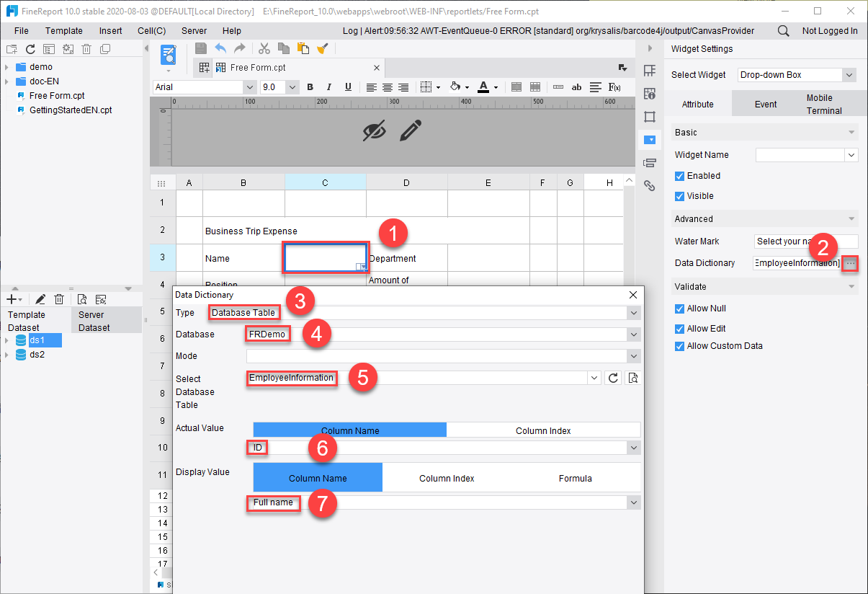The height and width of the screenshot is (594, 868).
Task: Uncheck Allow Edit option
Action: point(679,329)
